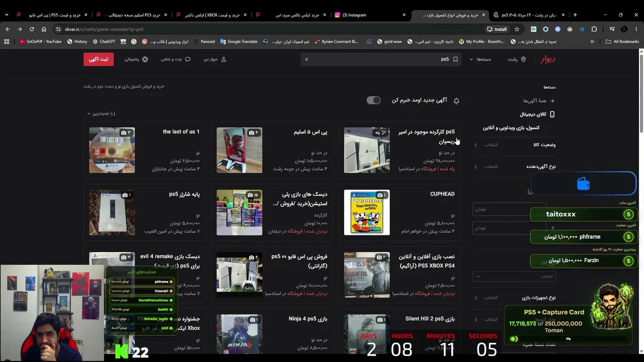Click the digital goods phone icon
The height and width of the screenshot is (362, 644).
[552, 115]
